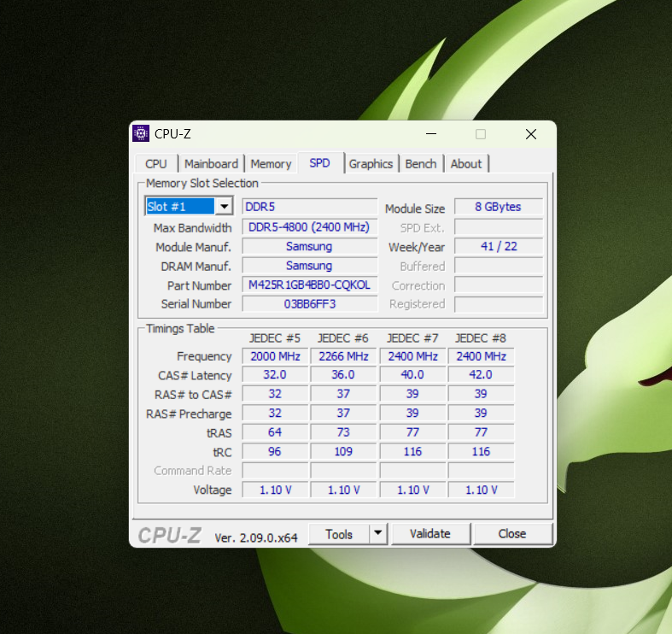The image size is (672, 634).
Task: Open the CPU tab
Action: [156, 164]
